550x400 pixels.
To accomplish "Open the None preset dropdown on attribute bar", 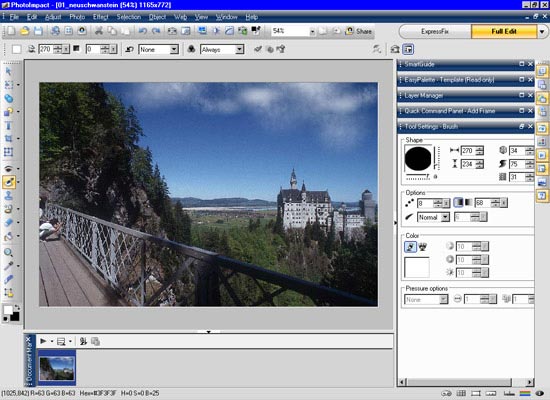I will click(174, 49).
